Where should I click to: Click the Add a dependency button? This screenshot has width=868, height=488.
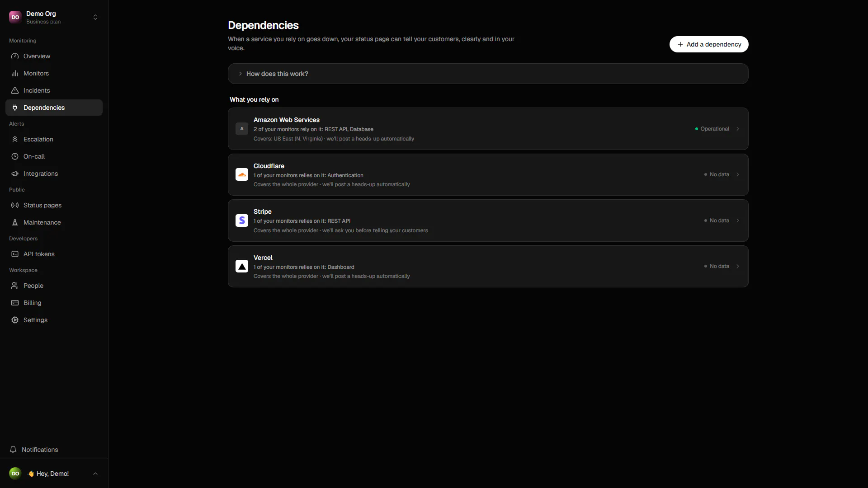pos(709,44)
